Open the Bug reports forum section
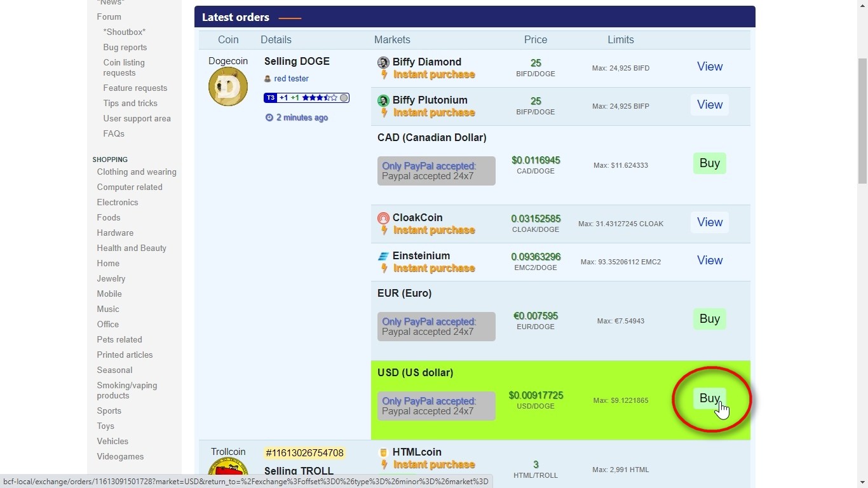The width and height of the screenshot is (868, 488). 125,48
